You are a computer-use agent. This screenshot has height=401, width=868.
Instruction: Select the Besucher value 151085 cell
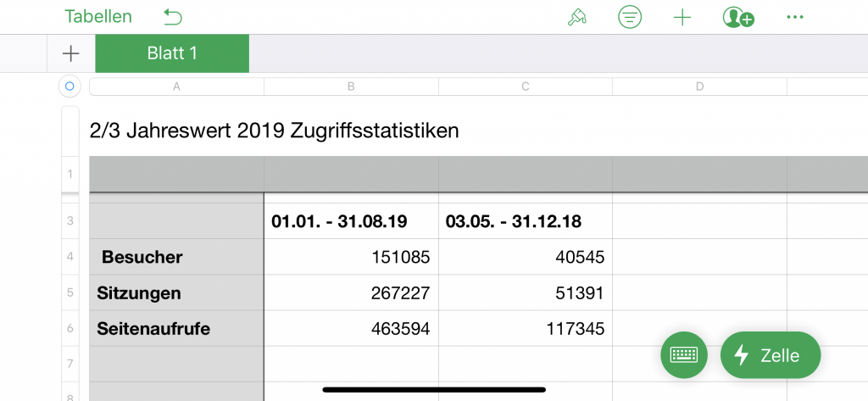click(351, 256)
